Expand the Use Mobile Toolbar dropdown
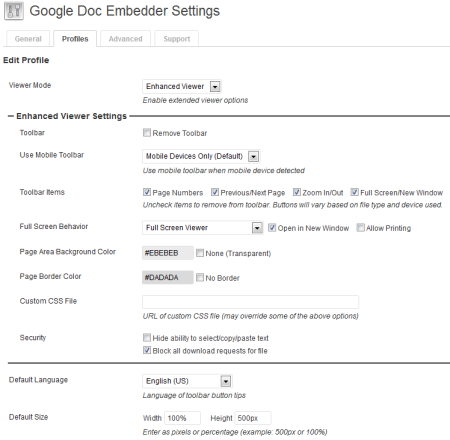Screen dimensions: 450x440 coord(201,156)
